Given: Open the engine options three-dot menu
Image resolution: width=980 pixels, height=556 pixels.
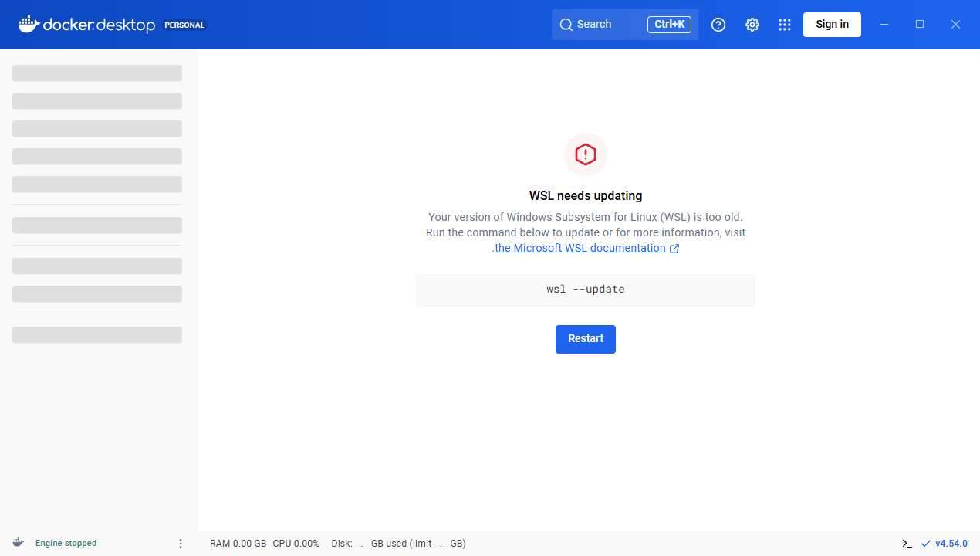Looking at the screenshot, I should [181, 544].
